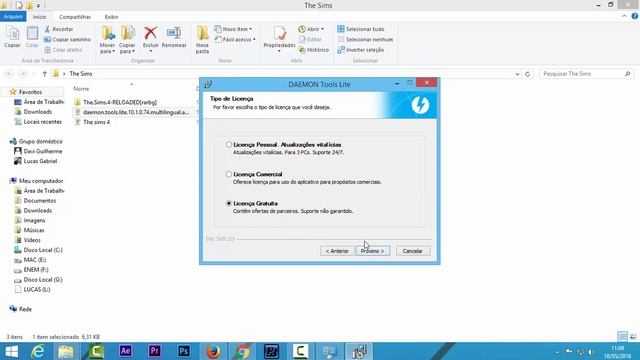
Task: Open the Arquivo ribbon tab
Action: click(x=13, y=17)
